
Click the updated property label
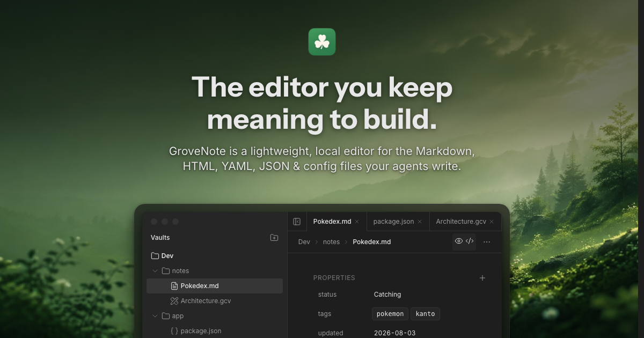point(331,333)
